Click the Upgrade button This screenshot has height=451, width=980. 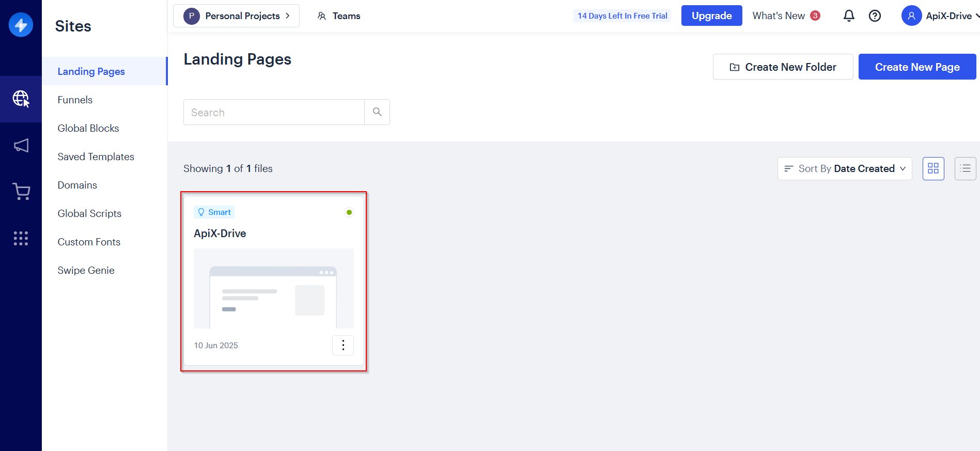point(711,15)
